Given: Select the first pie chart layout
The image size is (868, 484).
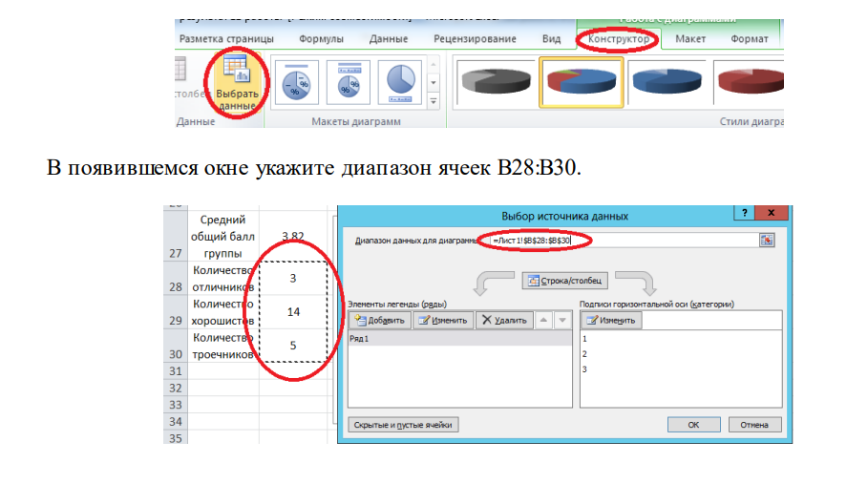Looking at the screenshot, I should click(x=297, y=82).
